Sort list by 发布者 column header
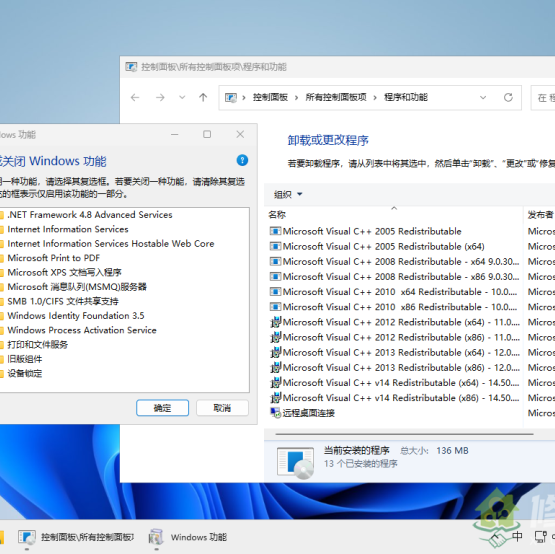 (540, 214)
